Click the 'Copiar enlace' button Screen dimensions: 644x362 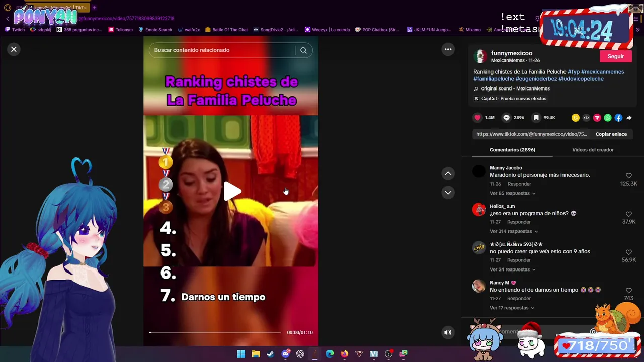tap(611, 134)
